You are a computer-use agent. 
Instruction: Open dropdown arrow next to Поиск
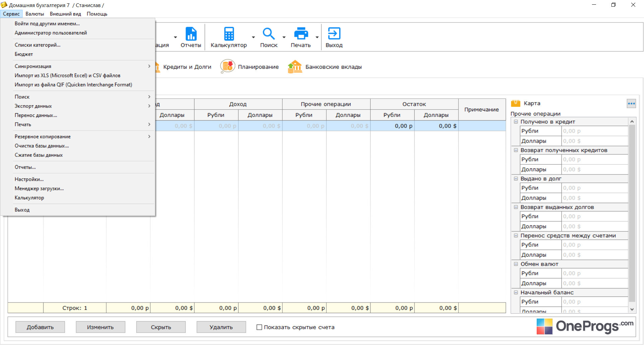pos(284,37)
